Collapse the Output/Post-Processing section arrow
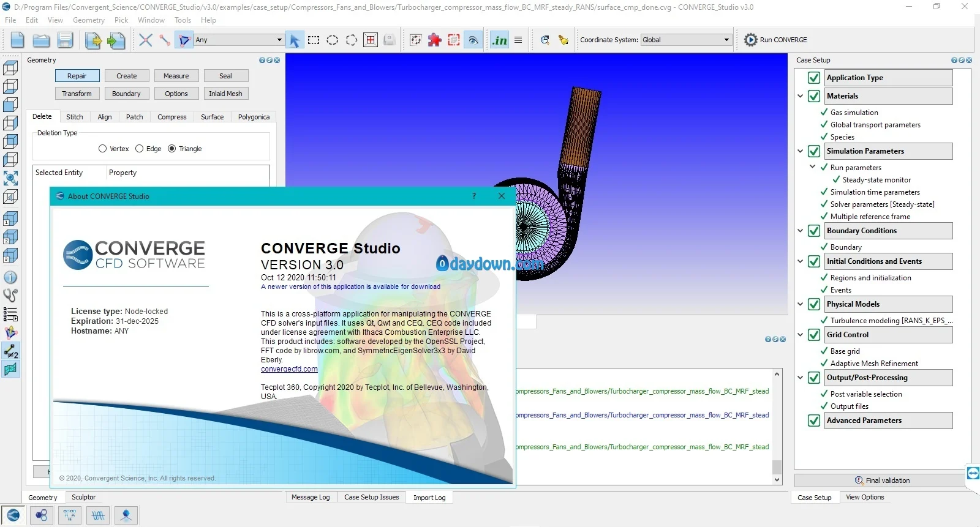 (801, 378)
